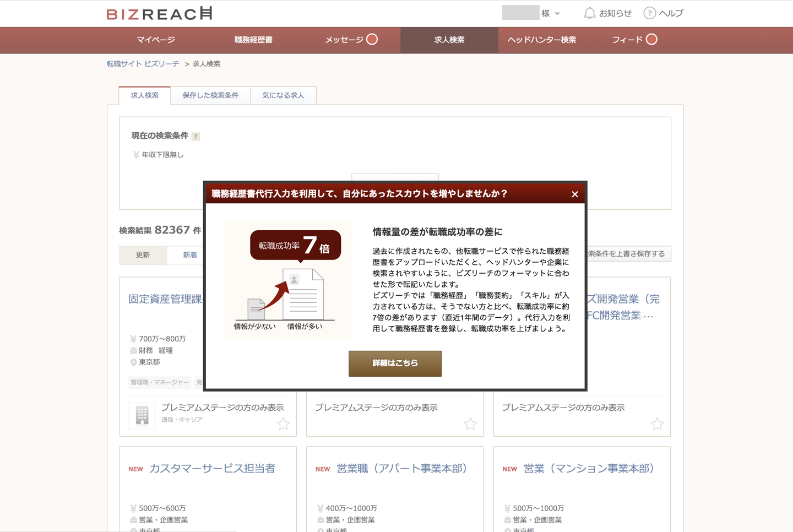The height and width of the screenshot is (532, 793).
Task: Star the right プレミアムステージ job card
Action: [657, 424]
